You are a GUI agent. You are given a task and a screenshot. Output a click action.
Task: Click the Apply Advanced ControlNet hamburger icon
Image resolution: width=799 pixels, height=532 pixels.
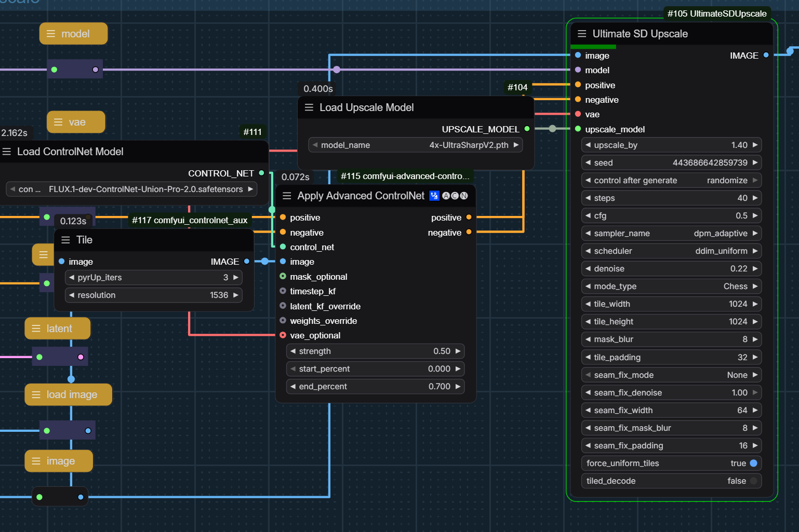287,196
